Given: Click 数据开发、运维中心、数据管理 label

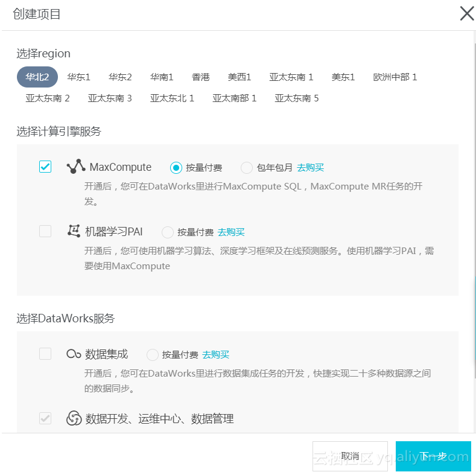Looking at the screenshot, I should point(160,418).
